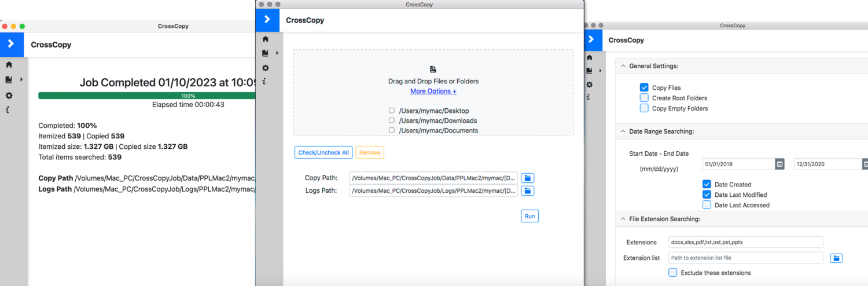
Task: Click More Options + link
Action: [433, 91]
